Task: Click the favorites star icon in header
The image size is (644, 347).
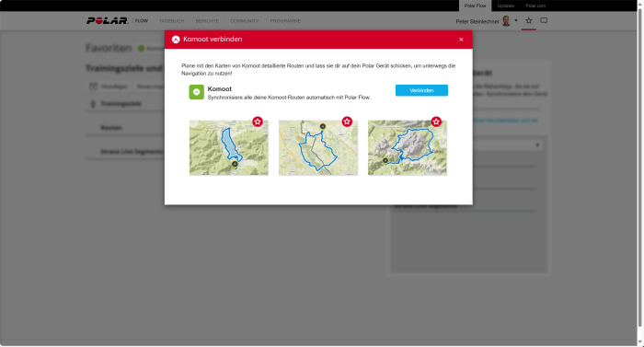Action: [x=529, y=20]
